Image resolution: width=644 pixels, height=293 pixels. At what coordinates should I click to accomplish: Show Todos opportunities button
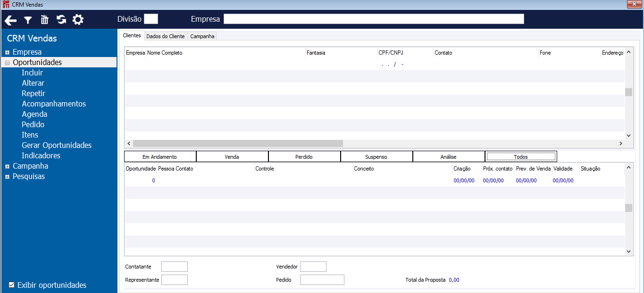pos(521,157)
